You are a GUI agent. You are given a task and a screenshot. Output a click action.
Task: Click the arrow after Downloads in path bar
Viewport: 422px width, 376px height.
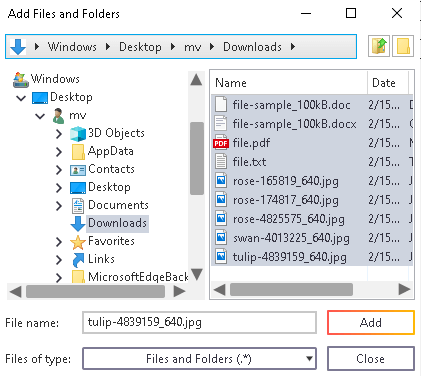tap(293, 47)
